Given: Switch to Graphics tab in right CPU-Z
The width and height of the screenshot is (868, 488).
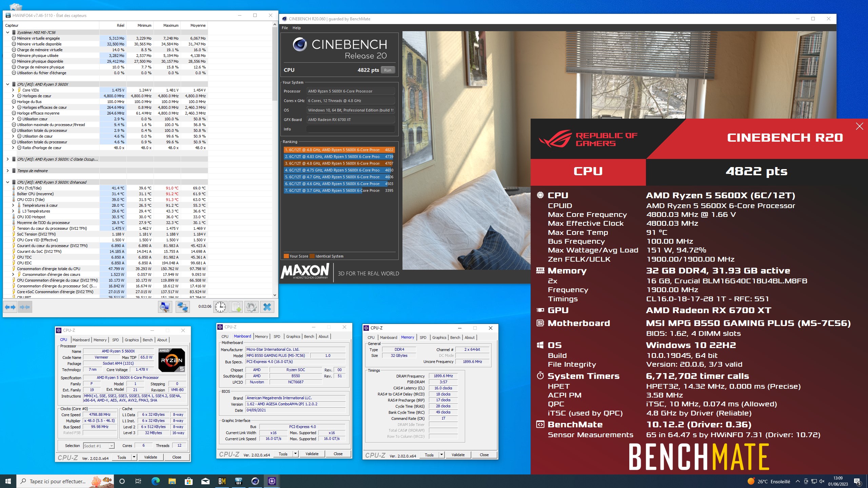Looking at the screenshot, I should 439,338.
